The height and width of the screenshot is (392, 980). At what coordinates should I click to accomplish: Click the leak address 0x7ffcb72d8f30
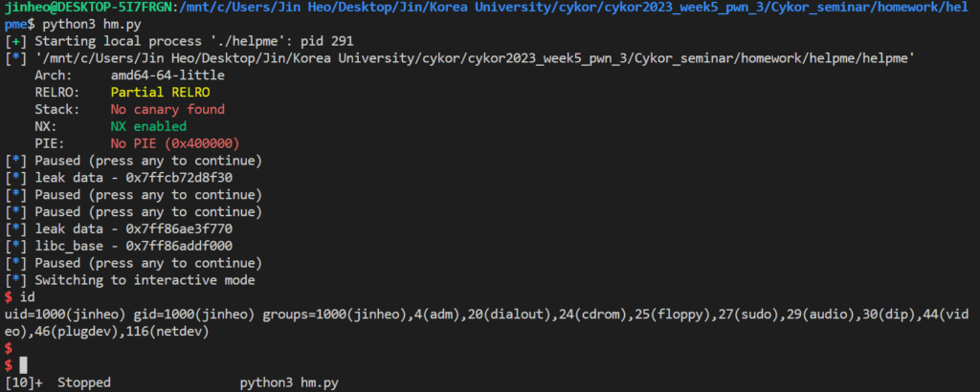[179, 178]
